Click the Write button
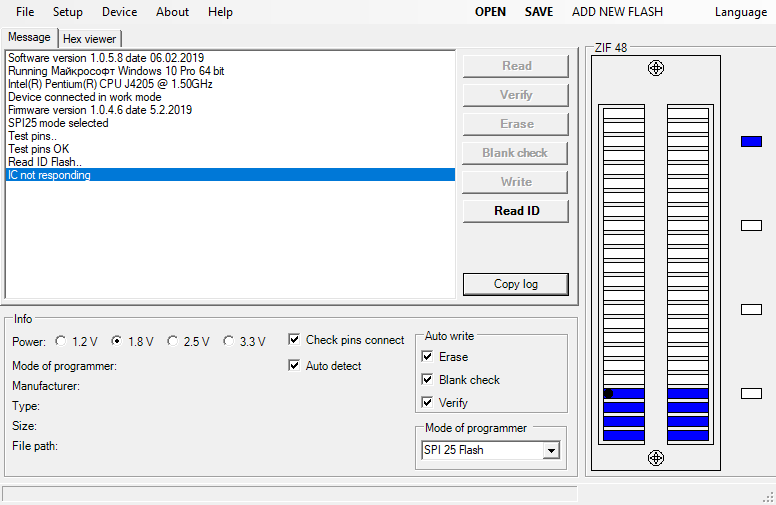Image resolution: width=776 pixels, height=505 pixels. (515, 182)
